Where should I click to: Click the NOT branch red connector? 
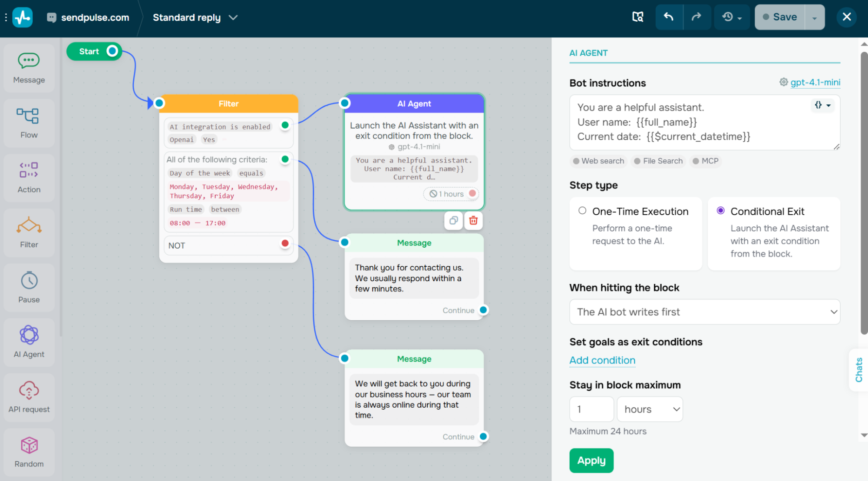pos(285,243)
